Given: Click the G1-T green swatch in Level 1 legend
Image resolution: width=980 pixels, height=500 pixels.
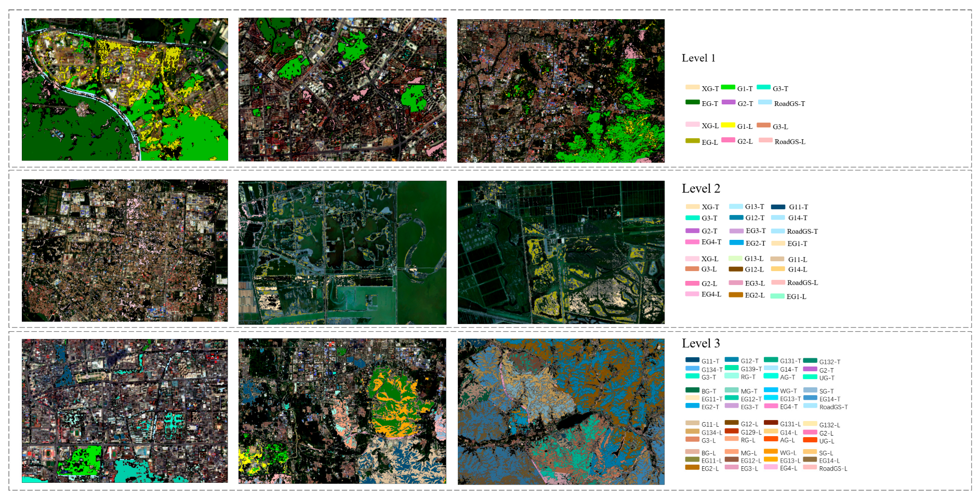Looking at the screenshot, I should click(728, 87).
